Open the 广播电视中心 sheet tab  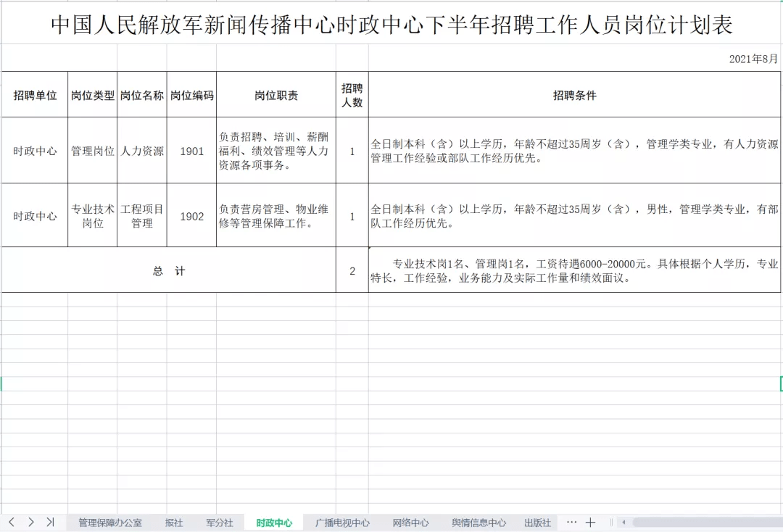(x=342, y=523)
